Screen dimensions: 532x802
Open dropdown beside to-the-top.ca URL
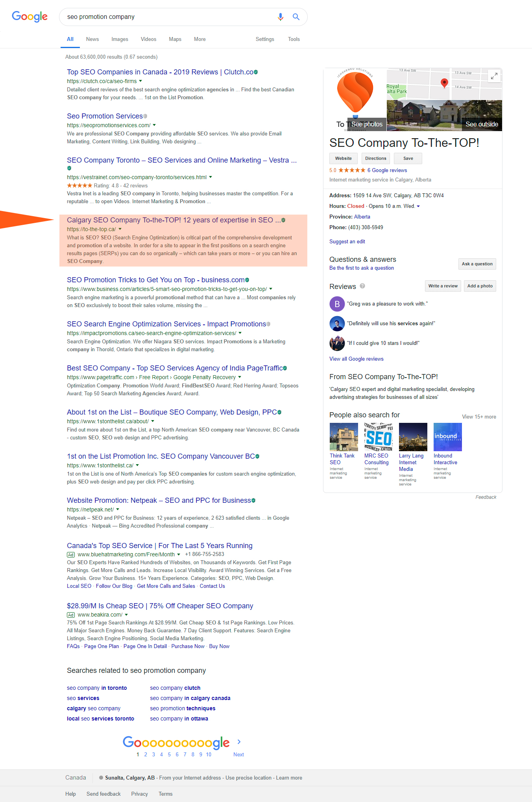(x=120, y=229)
